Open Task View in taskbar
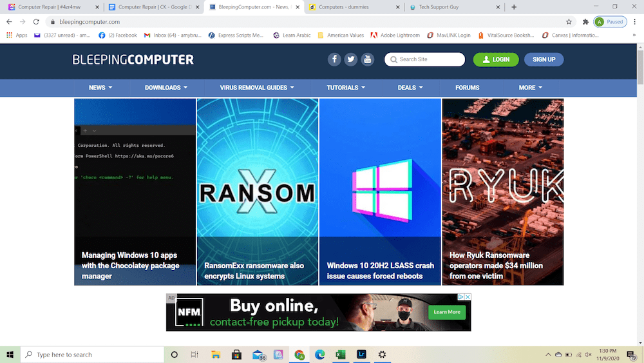The width and height of the screenshot is (644, 363). (194, 355)
